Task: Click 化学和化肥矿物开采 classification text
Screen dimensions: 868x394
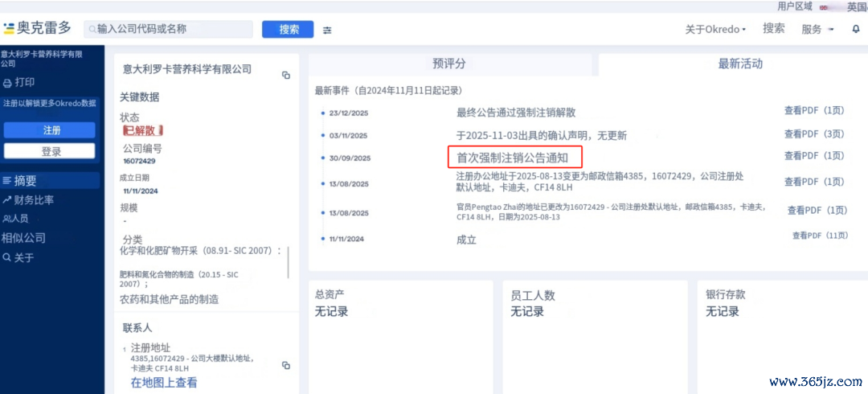Action: tap(200, 251)
